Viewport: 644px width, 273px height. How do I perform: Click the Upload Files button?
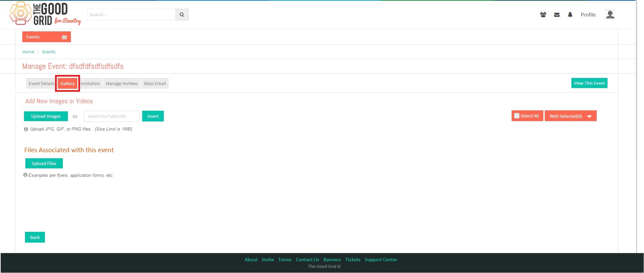click(x=44, y=163)
